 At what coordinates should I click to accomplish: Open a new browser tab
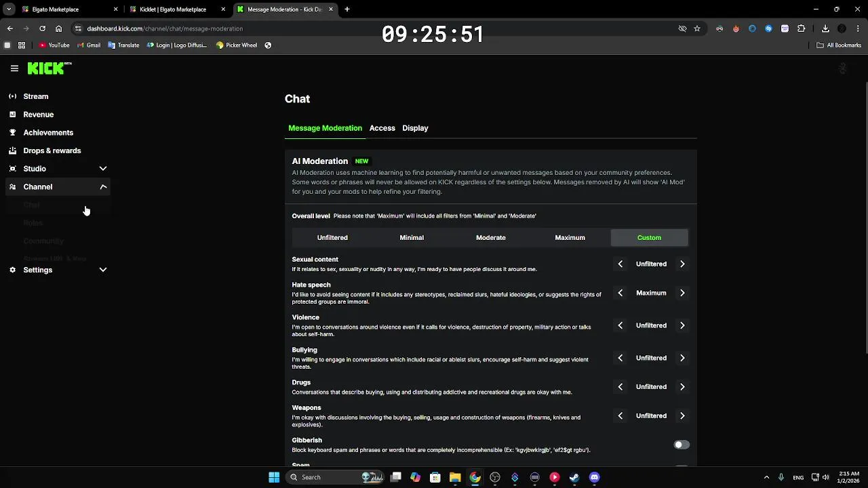coord(347,9)
